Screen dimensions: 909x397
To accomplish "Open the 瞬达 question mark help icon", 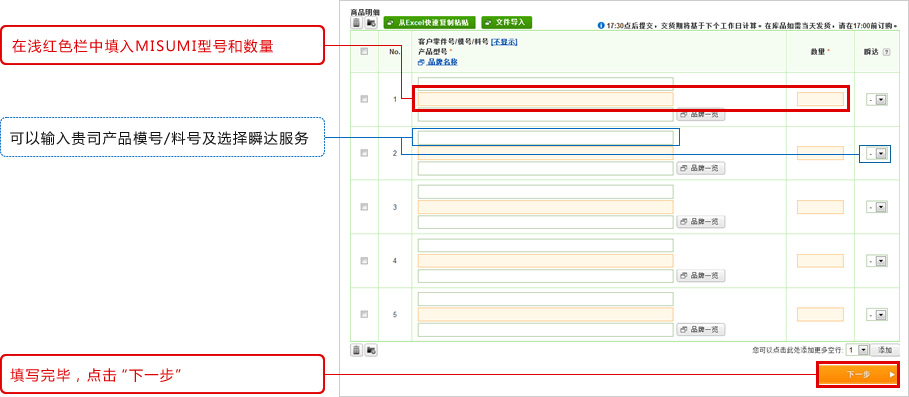I will pyautogui.click(x=886, y=52).
